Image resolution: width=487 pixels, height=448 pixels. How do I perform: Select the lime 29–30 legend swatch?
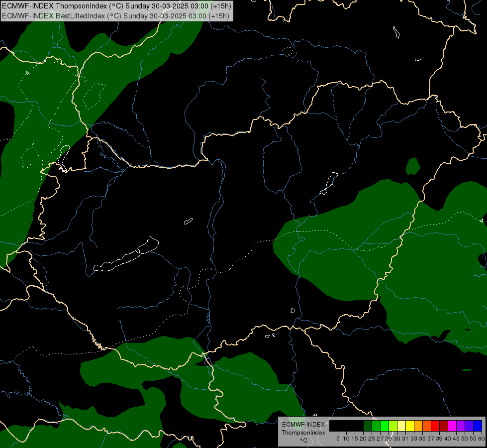click(x=393, y=426)
